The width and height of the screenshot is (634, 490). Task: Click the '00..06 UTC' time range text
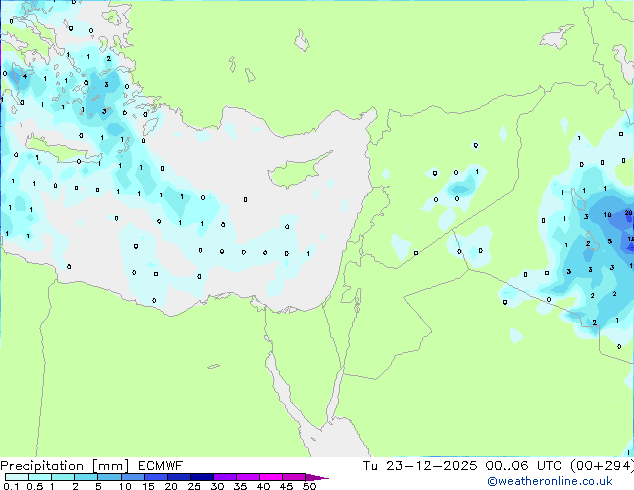525,466
